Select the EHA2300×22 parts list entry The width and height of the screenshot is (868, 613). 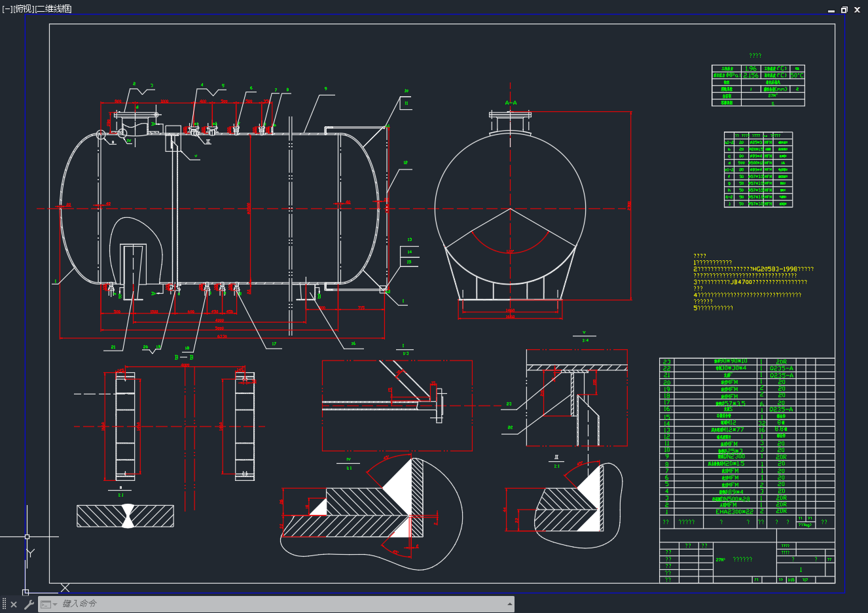point(734,512)
